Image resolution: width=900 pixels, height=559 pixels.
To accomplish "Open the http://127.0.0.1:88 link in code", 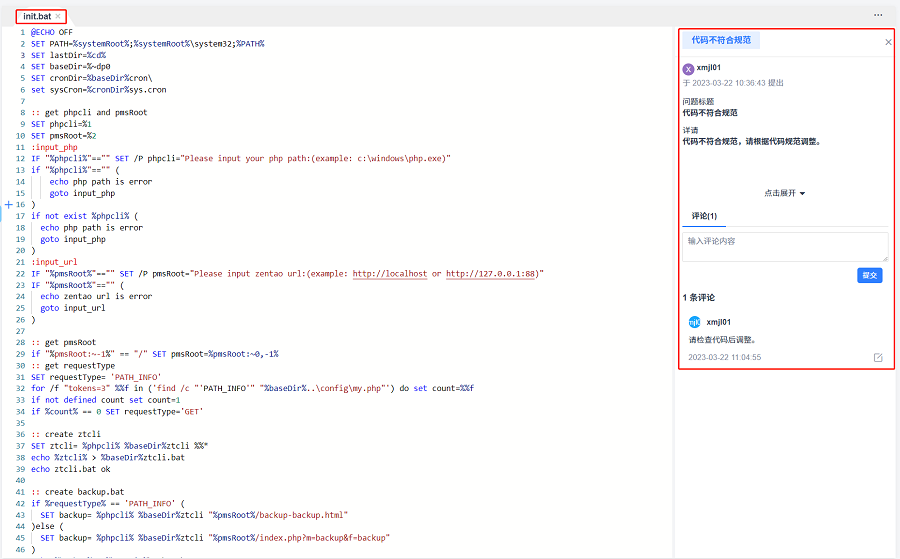I will click(492, 273).
